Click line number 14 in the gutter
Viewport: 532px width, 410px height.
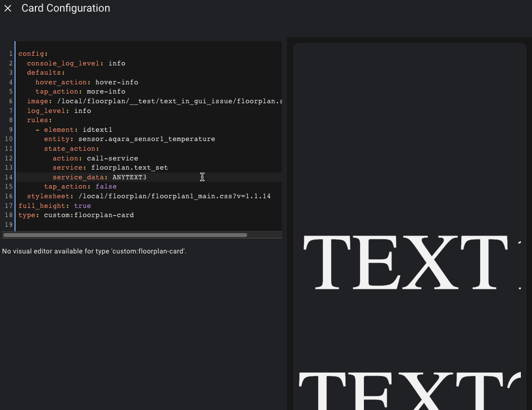pyautogui.click(x=8, y=177)
